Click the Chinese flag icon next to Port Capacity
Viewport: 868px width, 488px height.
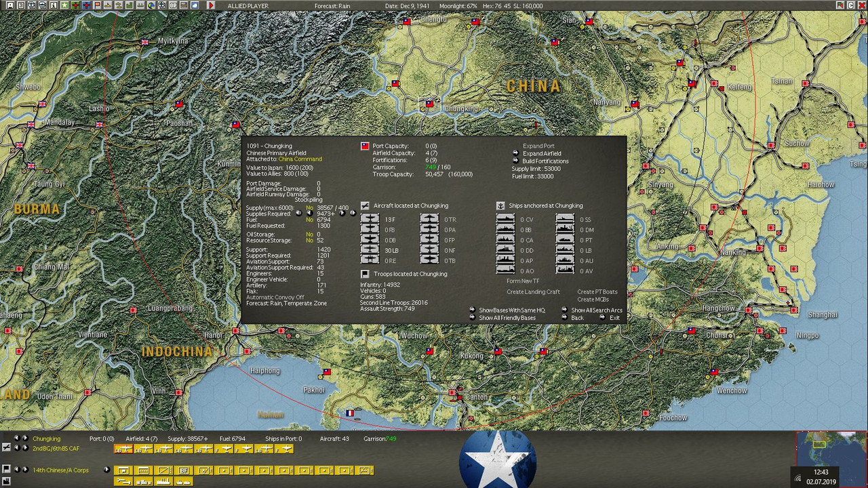point(365,146)
